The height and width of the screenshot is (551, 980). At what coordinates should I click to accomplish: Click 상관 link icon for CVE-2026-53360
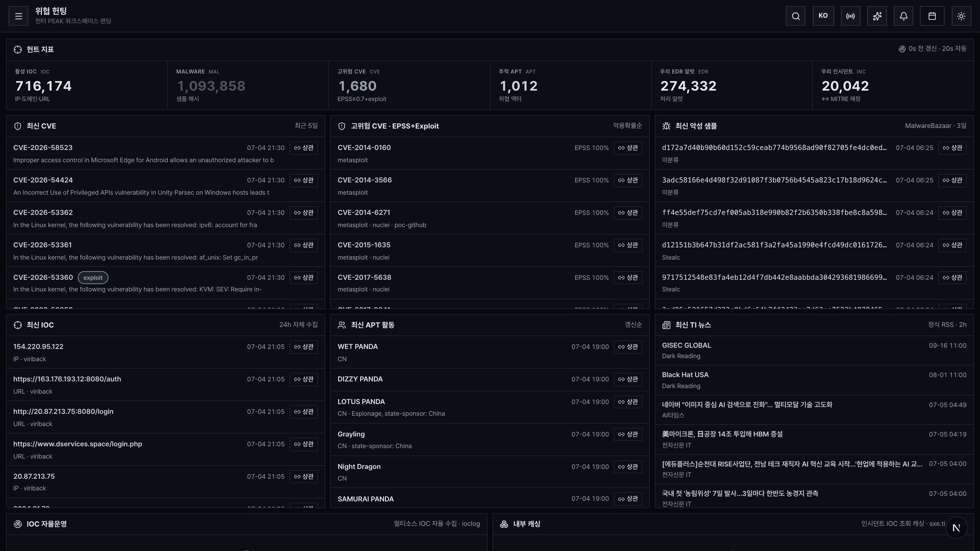tap(303, 278)
